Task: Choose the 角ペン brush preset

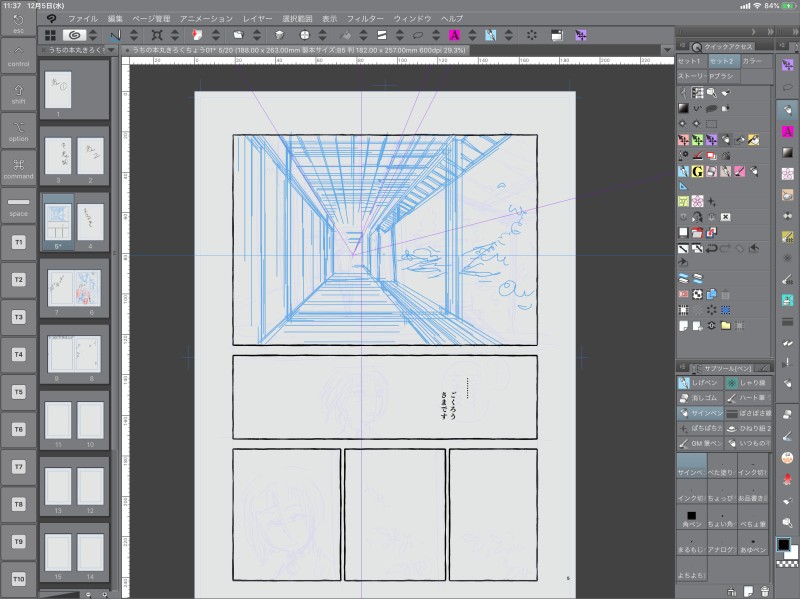Action: click(691, 518)
